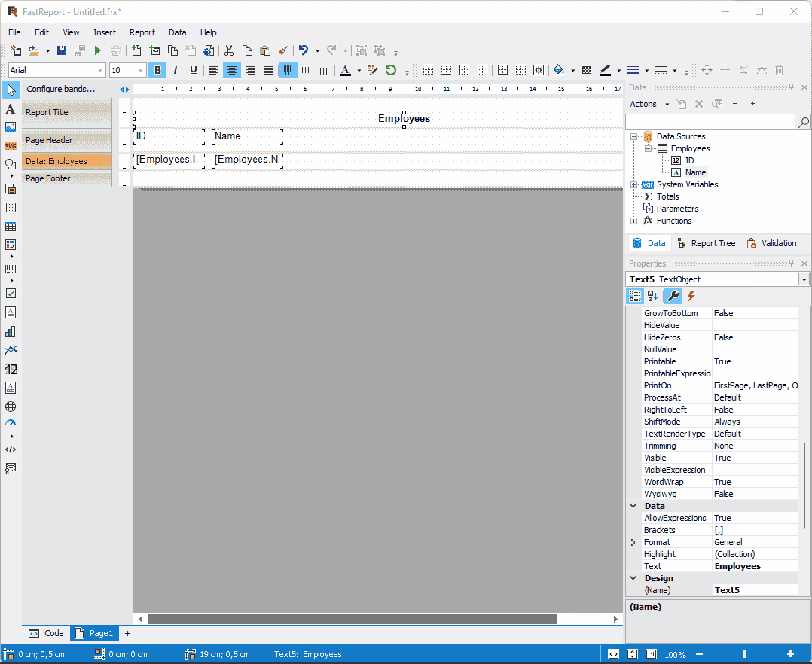This screenshot has width=812, height=664.
Task: Click the All borders icon
Action: coord(503,70)
